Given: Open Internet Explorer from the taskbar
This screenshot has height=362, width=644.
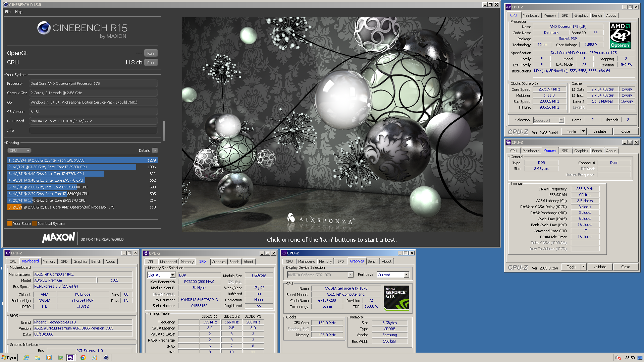Looking at the screenshot, I should pos(26,358).
